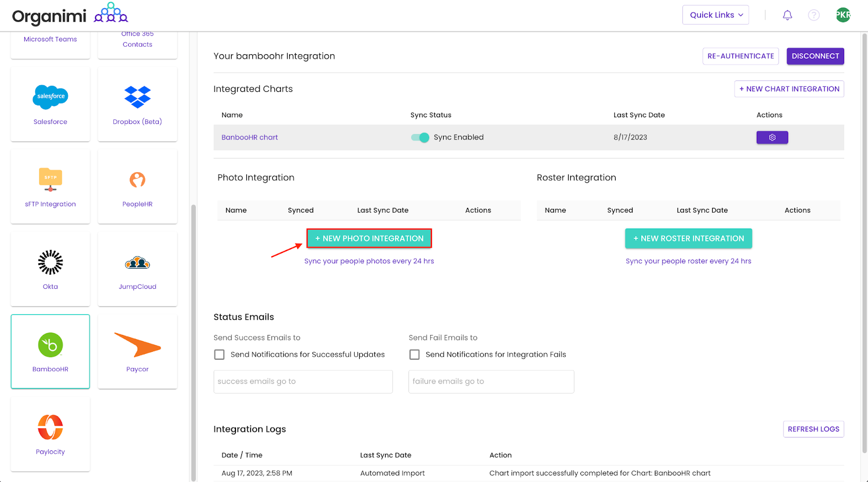Click the 'Status Emails' heading

[244, 317]
